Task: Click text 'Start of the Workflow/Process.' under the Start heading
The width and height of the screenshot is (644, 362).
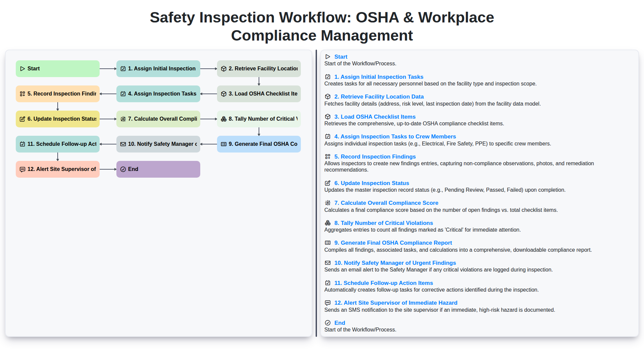Action: pos(360,64)
